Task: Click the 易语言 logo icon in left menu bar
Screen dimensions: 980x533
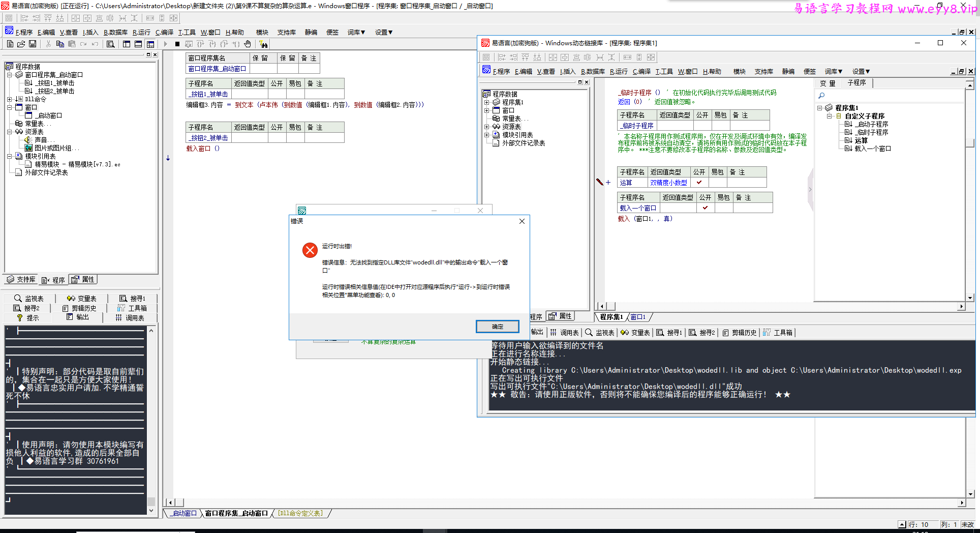Action: point(9,31)
